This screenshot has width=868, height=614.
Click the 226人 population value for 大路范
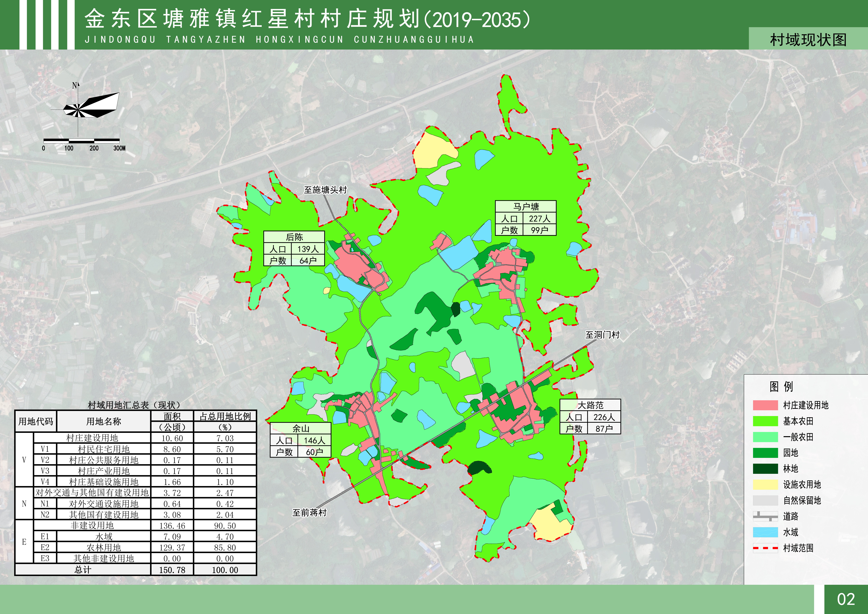[x=604, y=417]
